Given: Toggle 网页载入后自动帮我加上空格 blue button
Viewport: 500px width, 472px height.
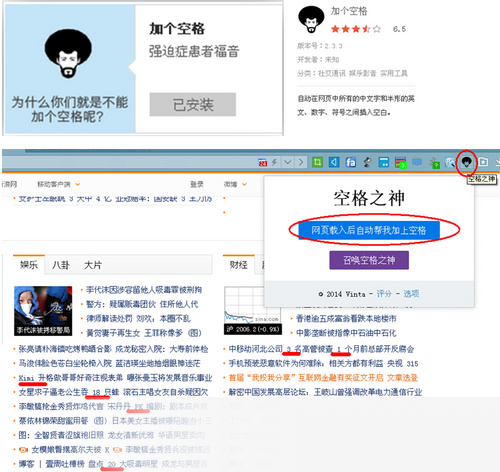Looking at the screenshot, I should coord(369,230).
